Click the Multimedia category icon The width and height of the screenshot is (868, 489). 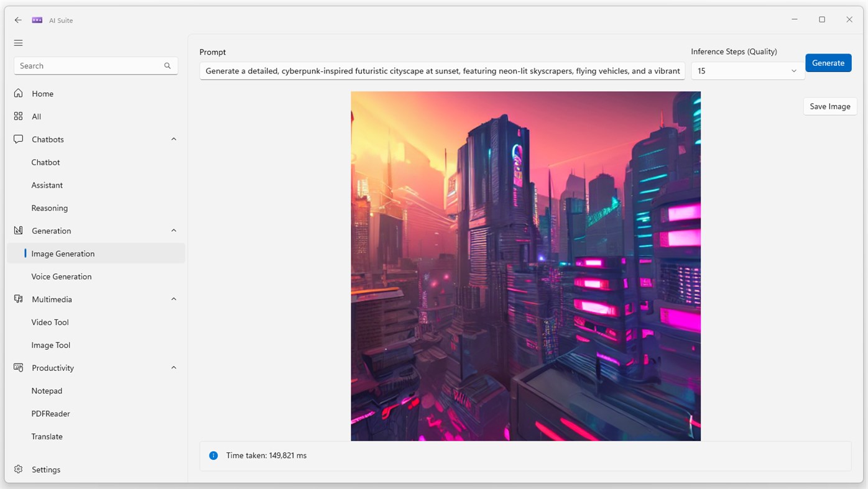click(x=18, y=299)
